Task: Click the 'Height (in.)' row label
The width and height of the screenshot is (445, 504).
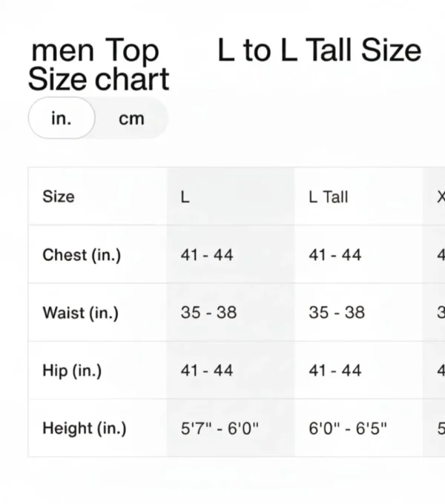Action: [85, 428]
